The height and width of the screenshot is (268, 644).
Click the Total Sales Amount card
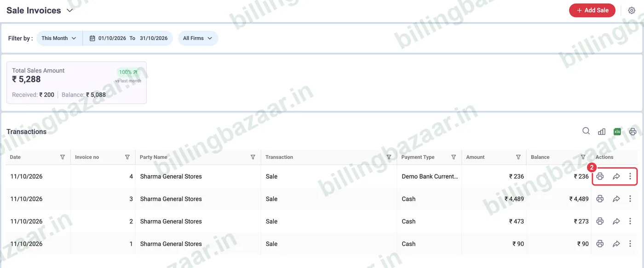(76, 82)
